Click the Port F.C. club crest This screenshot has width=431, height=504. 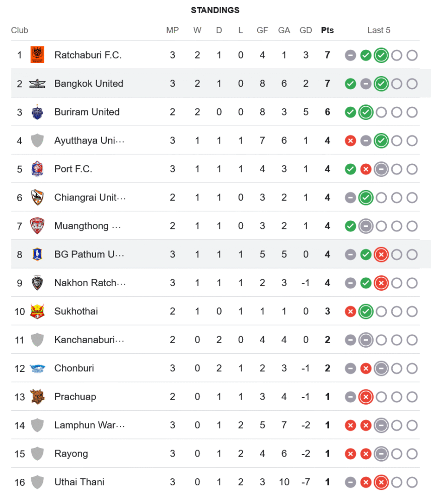coord(37,169)
